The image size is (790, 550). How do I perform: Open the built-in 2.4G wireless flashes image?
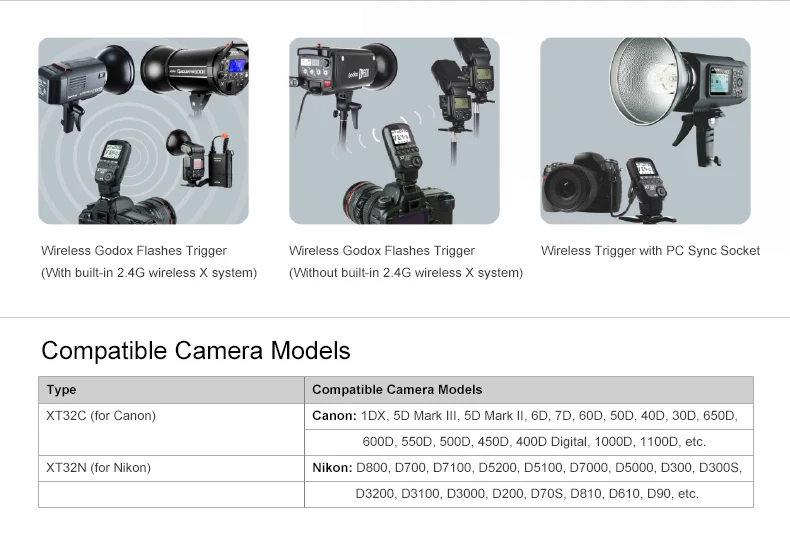coord(143,131)
